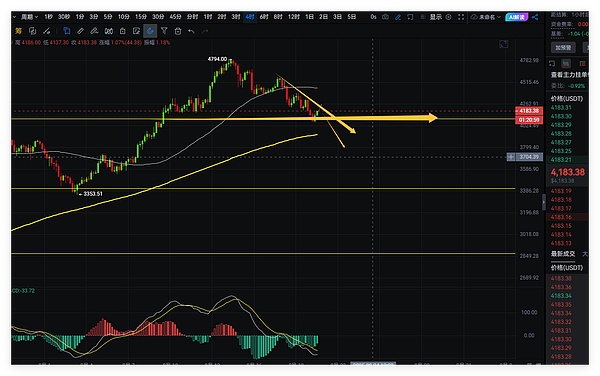The width and height of the screenshot is (600, 376).
Task: Select the blue highlighted drawing tool icon
Action: pos(150,31)
